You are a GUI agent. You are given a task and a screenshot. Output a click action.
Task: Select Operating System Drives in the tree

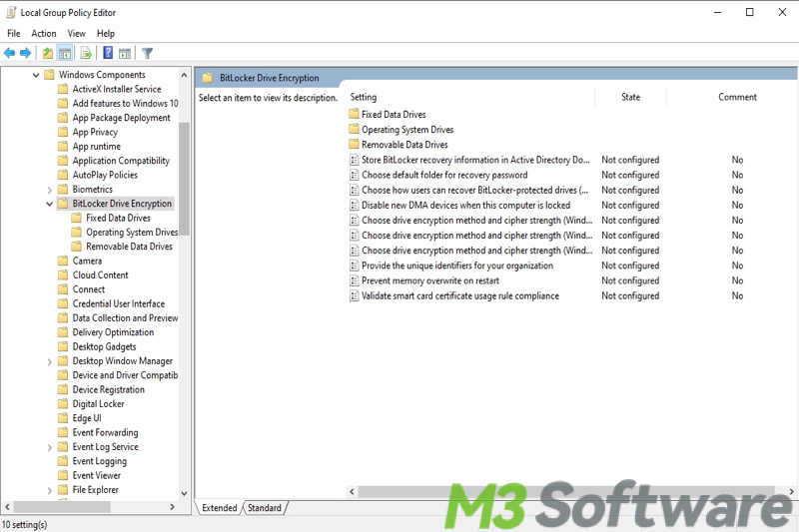point(131,233)
